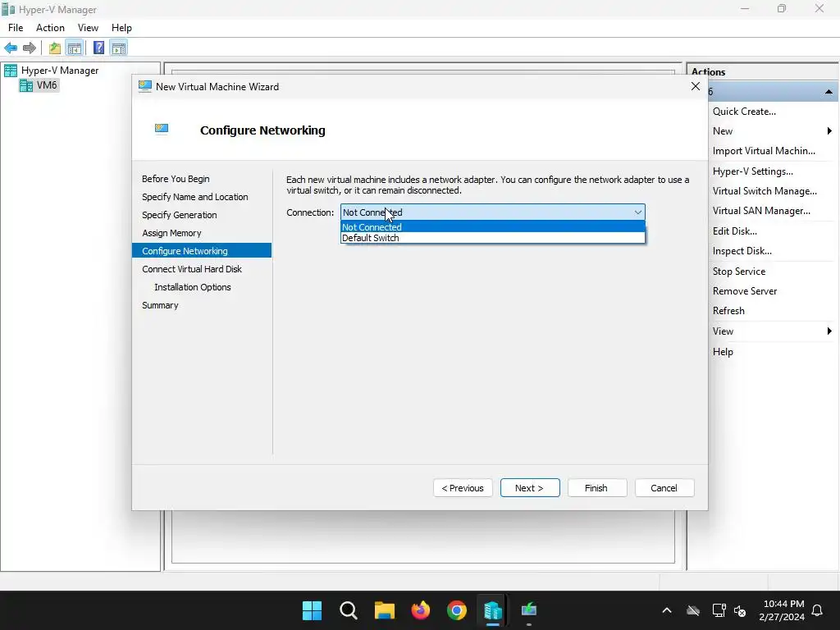Click the network display tray icon
This screenshot has height=630, width=840.
(719, 610)
